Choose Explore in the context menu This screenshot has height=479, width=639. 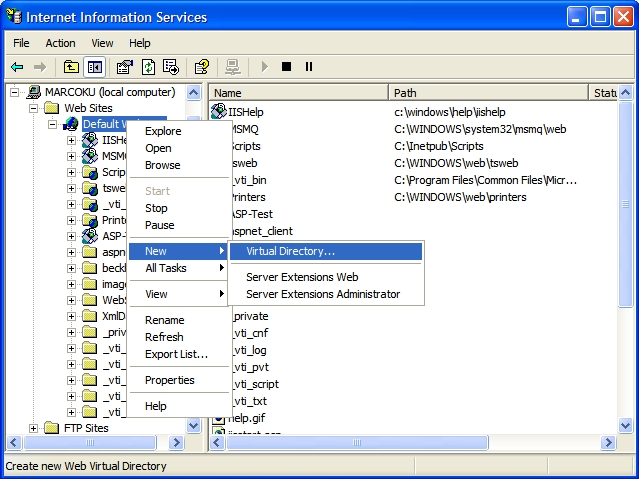(179, 131)
